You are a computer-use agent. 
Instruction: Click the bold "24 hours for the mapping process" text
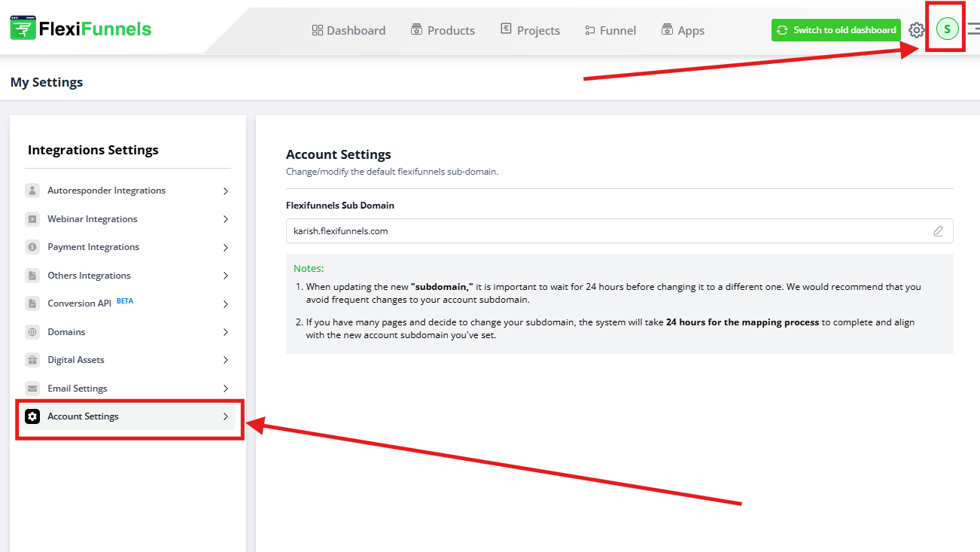742,322
